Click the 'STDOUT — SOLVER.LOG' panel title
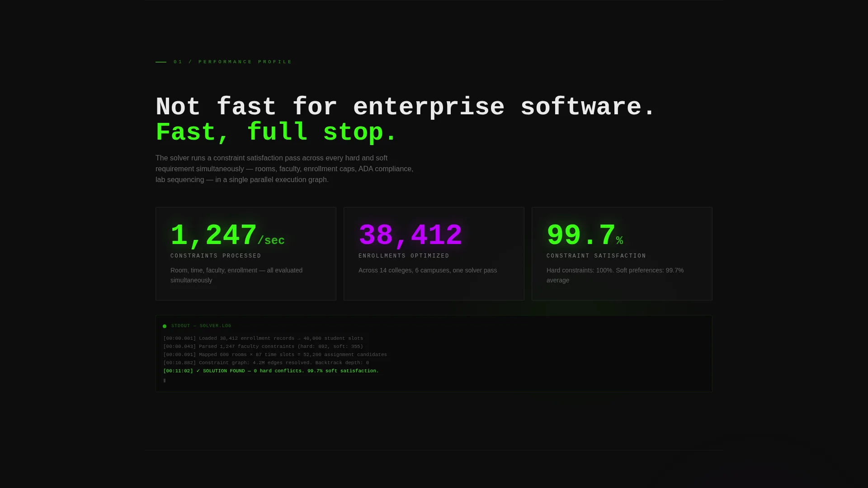Screen dimensions: 868x488 [x=201, y=326]
